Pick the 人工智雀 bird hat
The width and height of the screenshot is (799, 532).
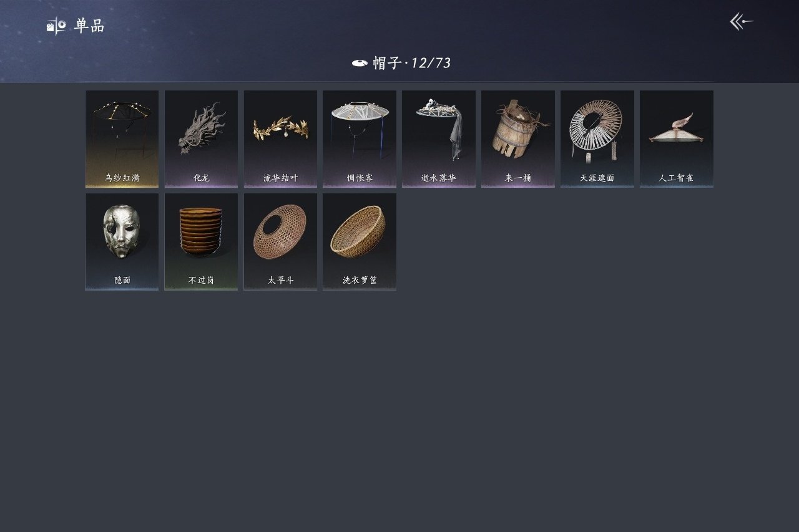point(677,138)
